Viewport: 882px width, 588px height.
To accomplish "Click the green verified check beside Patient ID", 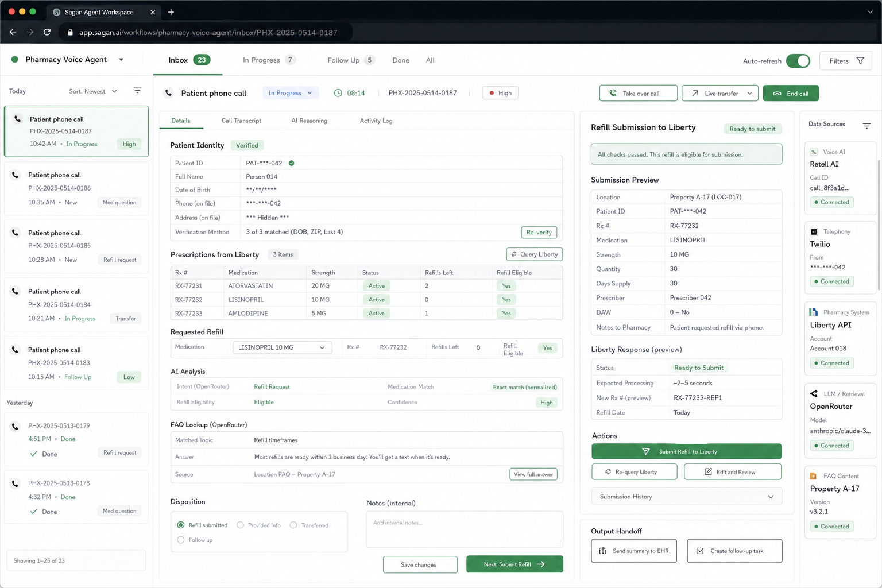I will coord(291,163).
